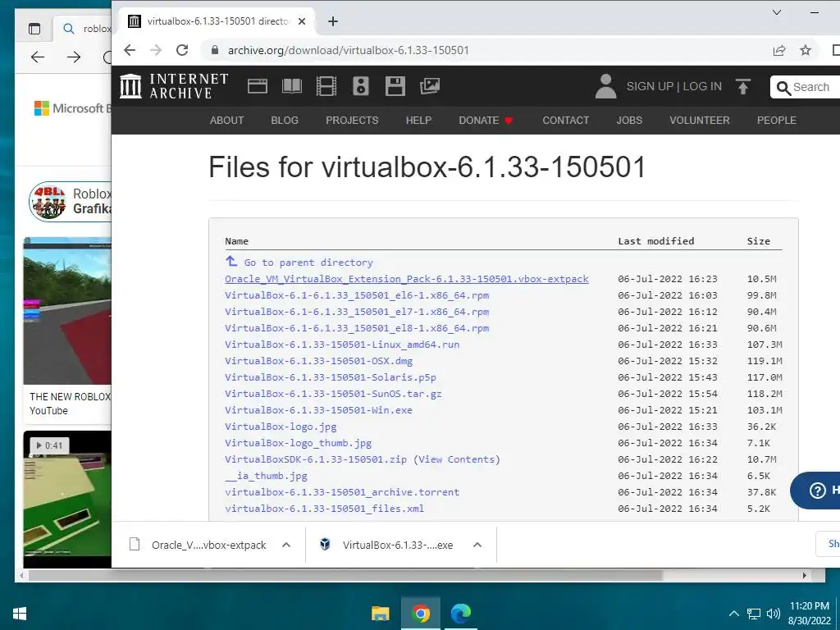840x630 pixels.
Task: Click the Edge window horizontal scrollbar
Action: coord(345,575)
